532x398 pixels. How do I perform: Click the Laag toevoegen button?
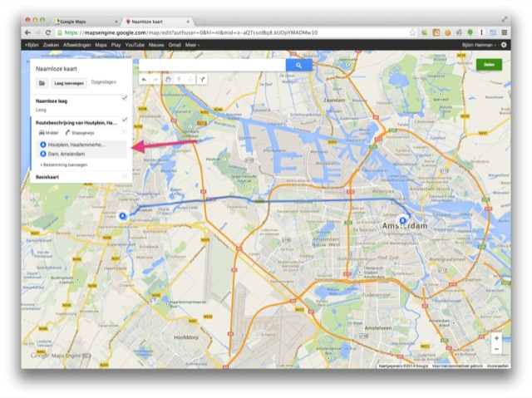69,83
